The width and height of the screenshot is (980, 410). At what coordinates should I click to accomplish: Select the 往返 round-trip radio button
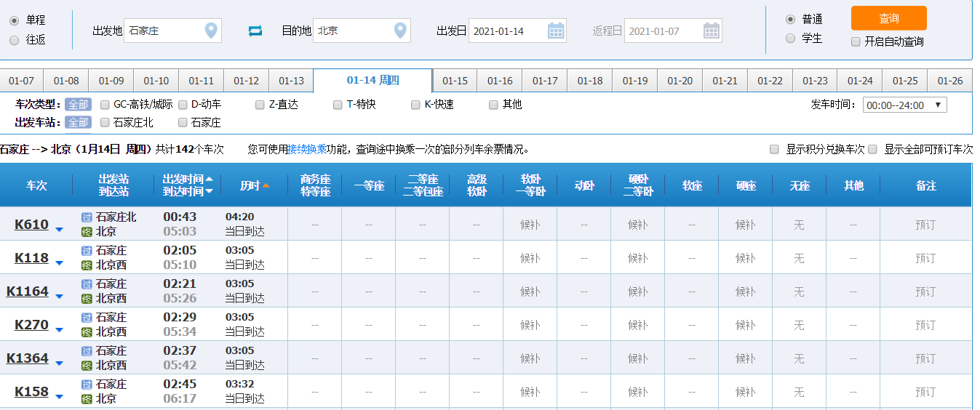tap(14, 40)
